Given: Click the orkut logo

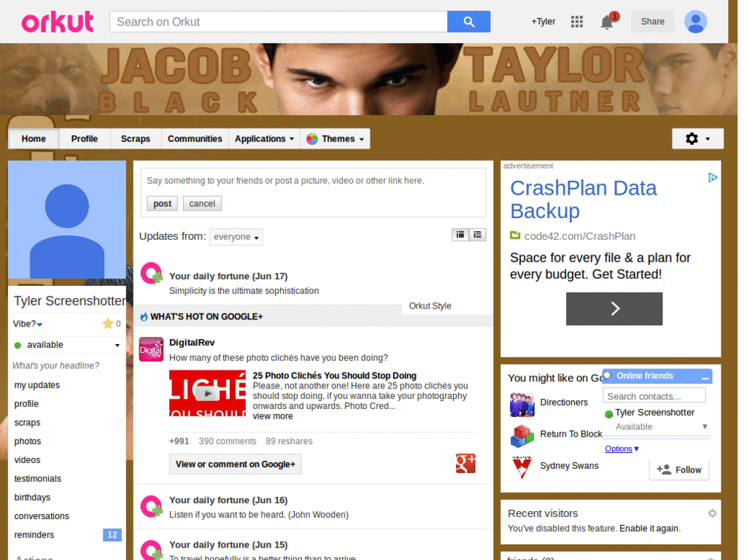Looking at the screenshot, I should [57, 22].
